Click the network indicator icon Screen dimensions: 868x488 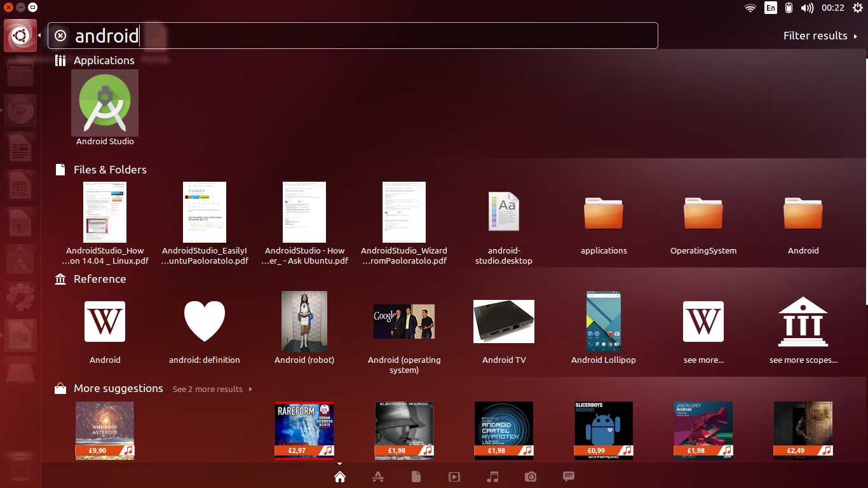coord(750,8)
